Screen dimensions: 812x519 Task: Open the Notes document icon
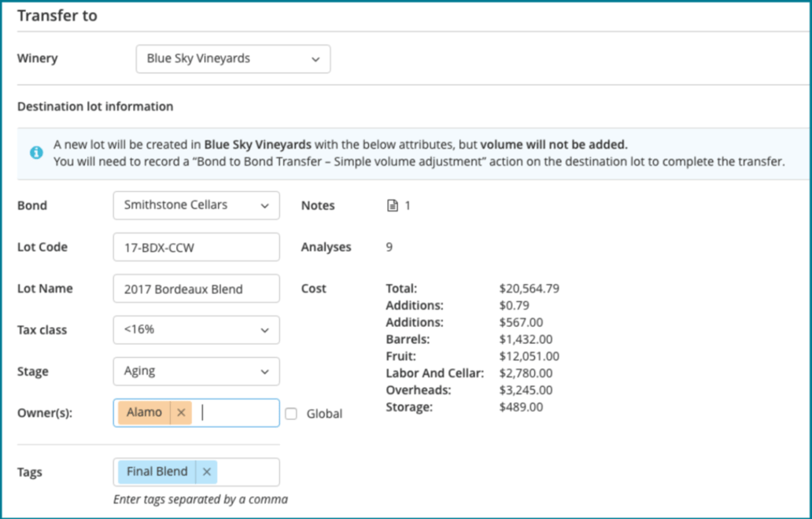pyautogui.click(x=393, y=206)
